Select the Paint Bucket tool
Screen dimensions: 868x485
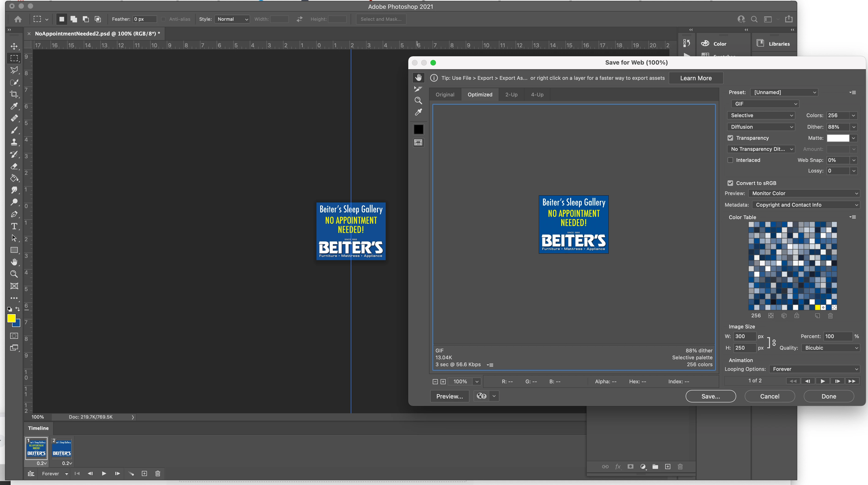(14, 178)
